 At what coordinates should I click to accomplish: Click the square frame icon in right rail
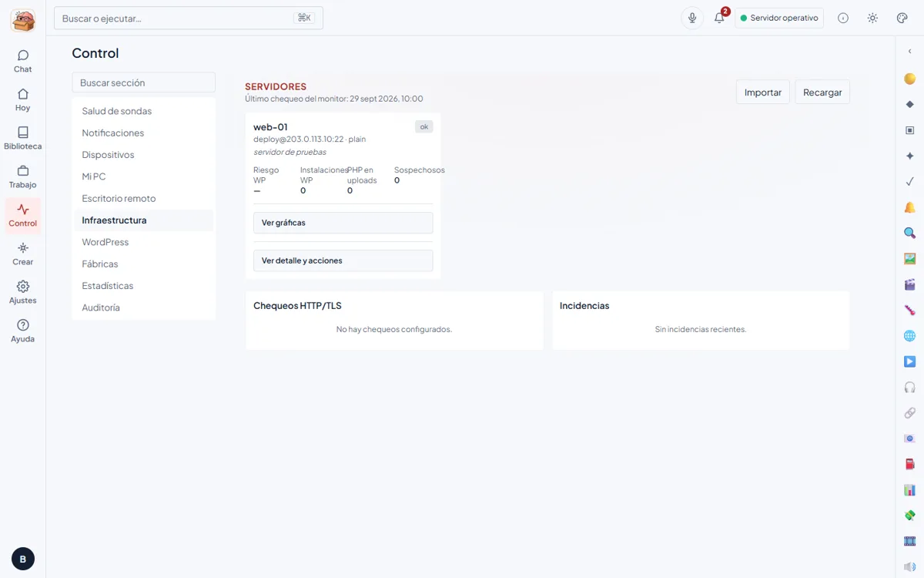tap(909, 130)
